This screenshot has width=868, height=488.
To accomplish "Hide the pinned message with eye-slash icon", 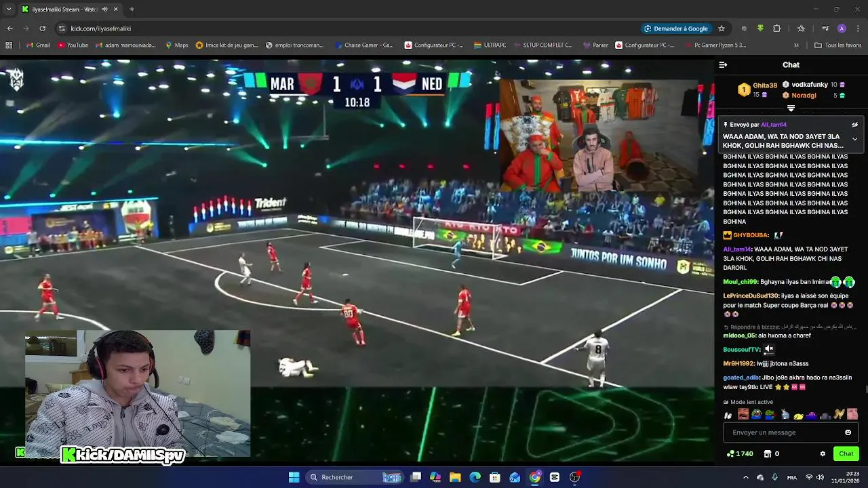I will click(x=854, y=125).
